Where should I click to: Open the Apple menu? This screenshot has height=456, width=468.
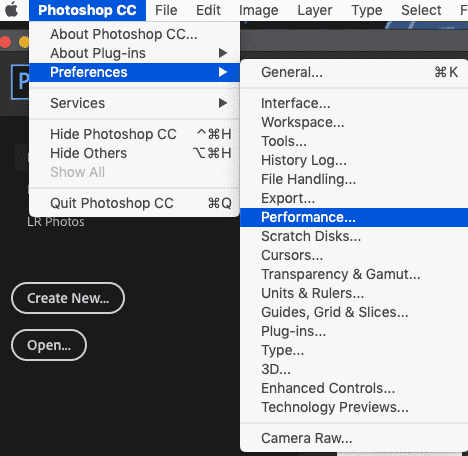tap(12, 10)
